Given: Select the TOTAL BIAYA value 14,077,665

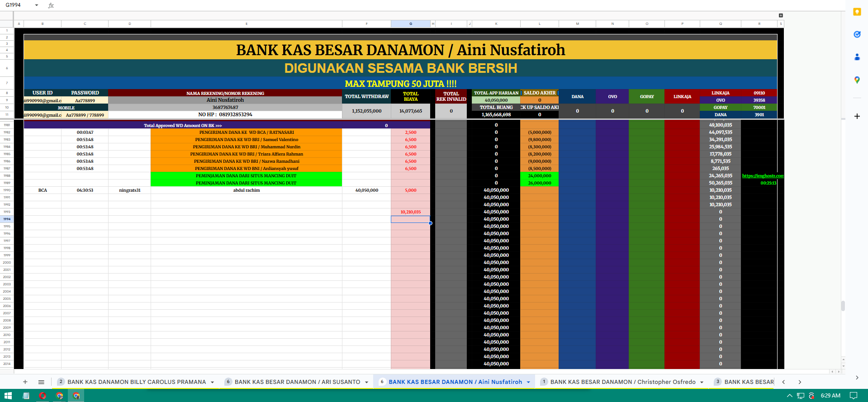Looking at the screenshot, I should coord(411,111).
